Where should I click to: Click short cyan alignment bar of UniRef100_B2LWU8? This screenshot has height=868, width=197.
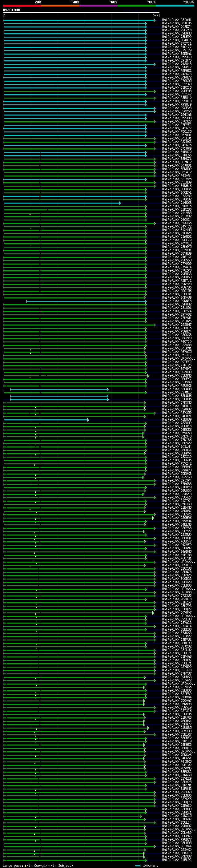[x=59, y=389]
